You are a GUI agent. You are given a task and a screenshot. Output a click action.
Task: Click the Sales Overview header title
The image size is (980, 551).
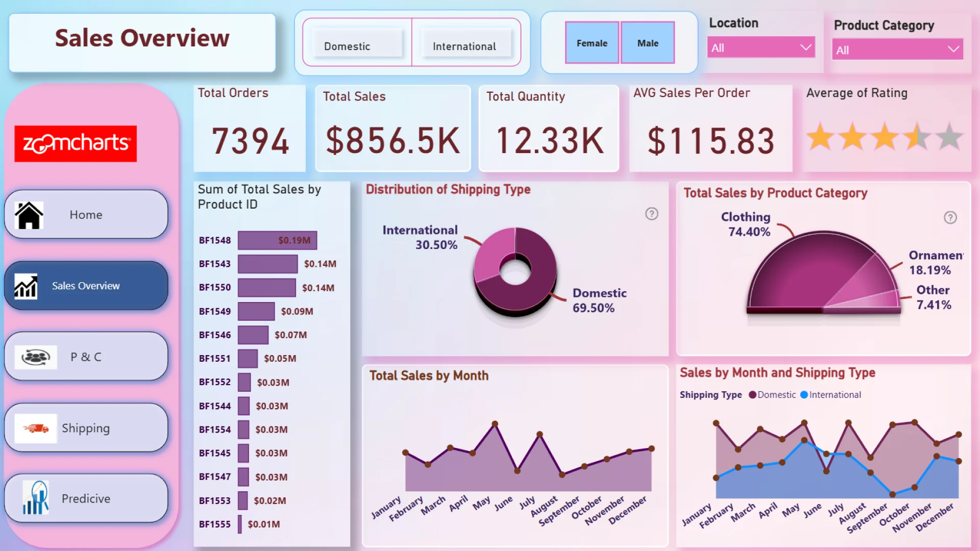click(142, 38)
